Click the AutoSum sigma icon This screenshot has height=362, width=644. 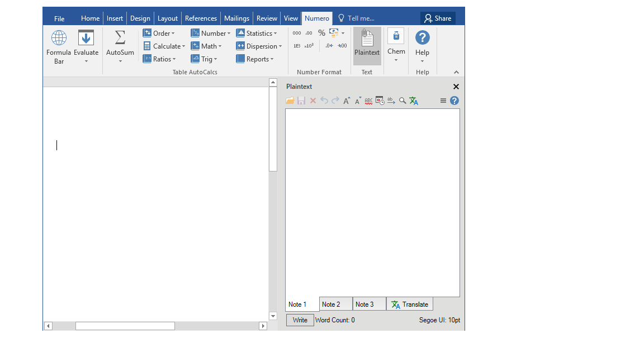(120, 38)
